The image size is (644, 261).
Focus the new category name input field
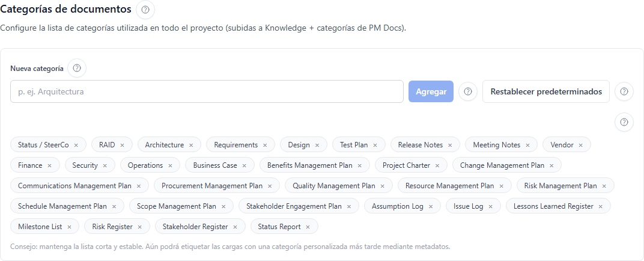(207, 92)
